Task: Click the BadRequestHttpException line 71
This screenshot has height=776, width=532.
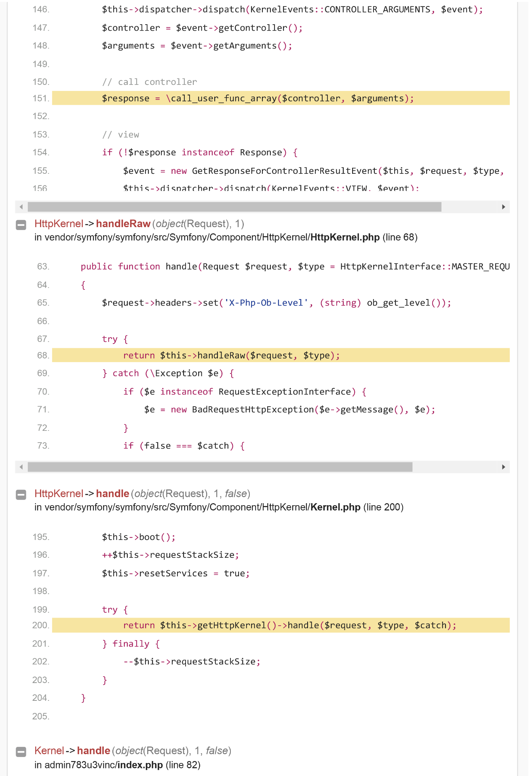Action: click(x=289, y=409)
